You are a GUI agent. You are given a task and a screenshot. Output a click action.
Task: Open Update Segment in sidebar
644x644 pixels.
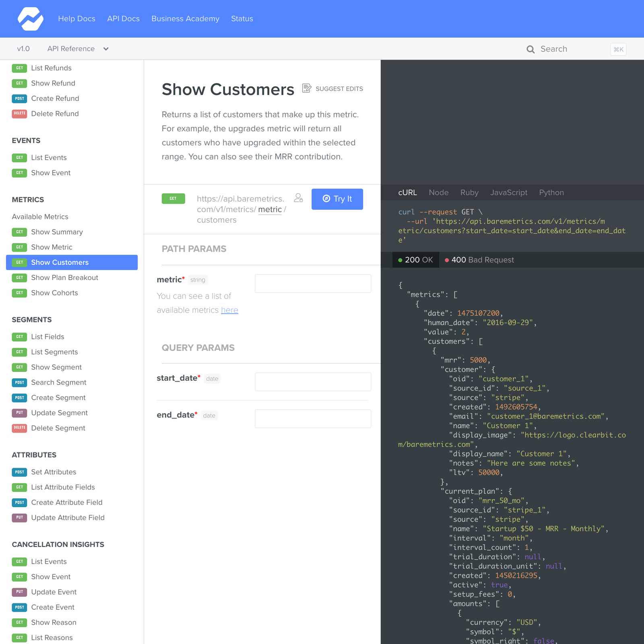click(x=59, y=413)
